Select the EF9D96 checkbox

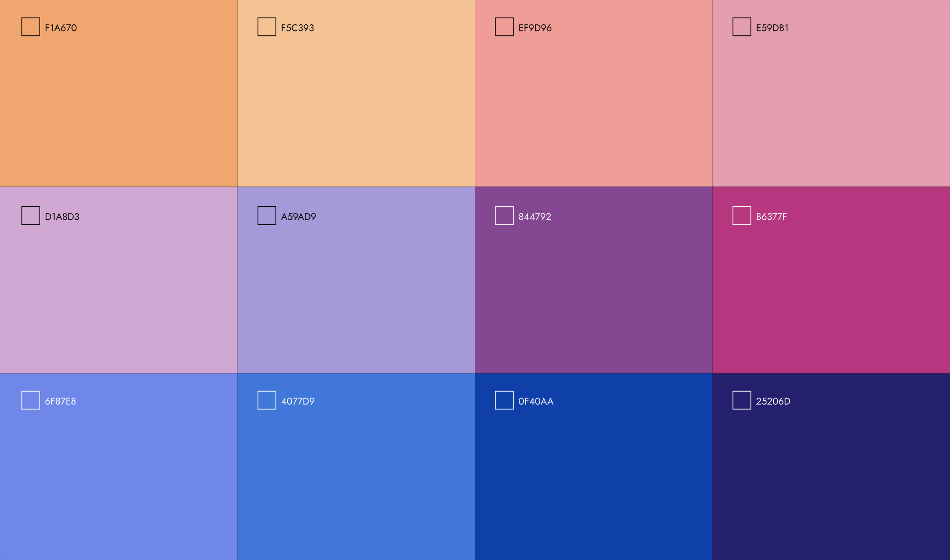(x=504, y=27)
